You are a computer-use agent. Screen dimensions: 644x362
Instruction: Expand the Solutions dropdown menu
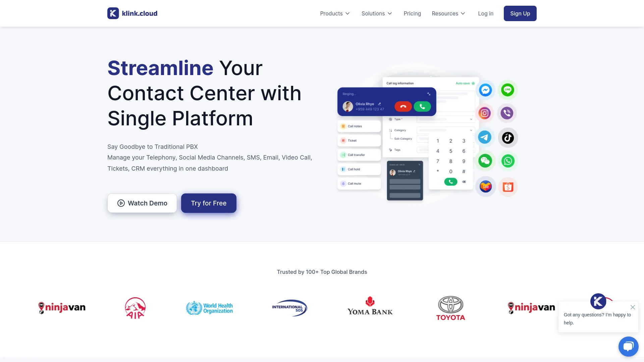pos(376,13)
